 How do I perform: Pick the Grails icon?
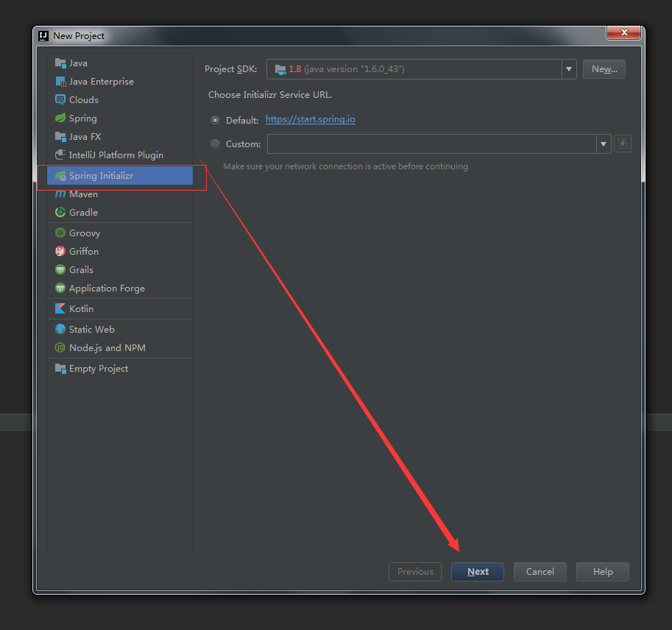tap(60, 270)
